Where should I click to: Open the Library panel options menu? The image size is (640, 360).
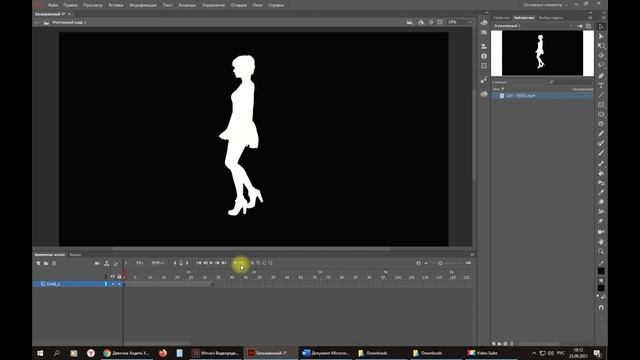590,18
